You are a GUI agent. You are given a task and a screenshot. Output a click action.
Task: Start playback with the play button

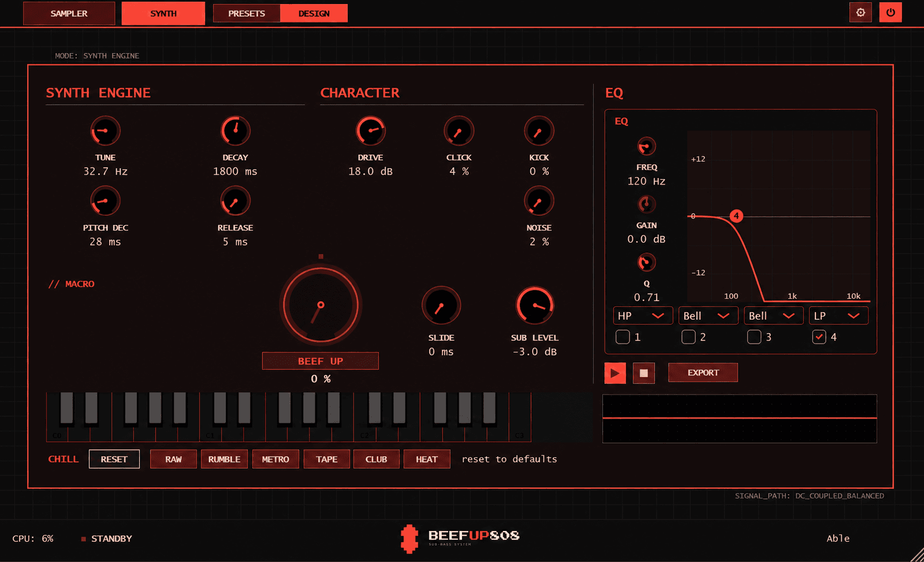click(x=615, y=373)
